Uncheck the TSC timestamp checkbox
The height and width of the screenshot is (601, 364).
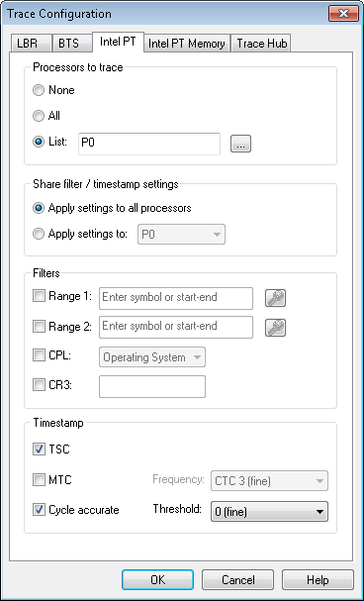click(x=39, y=449)
